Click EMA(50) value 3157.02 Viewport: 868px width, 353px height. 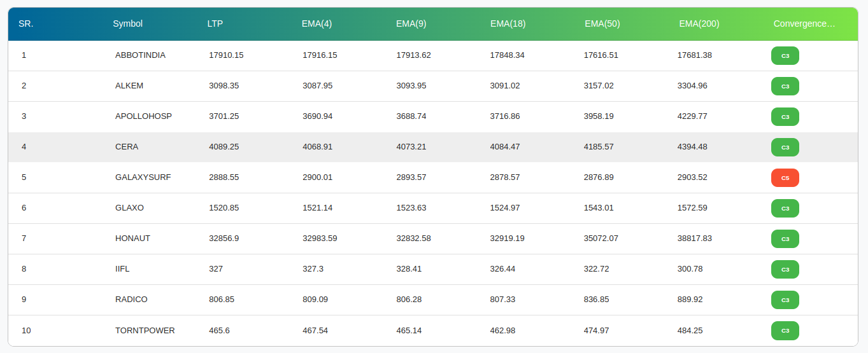(x=599, y=86)
